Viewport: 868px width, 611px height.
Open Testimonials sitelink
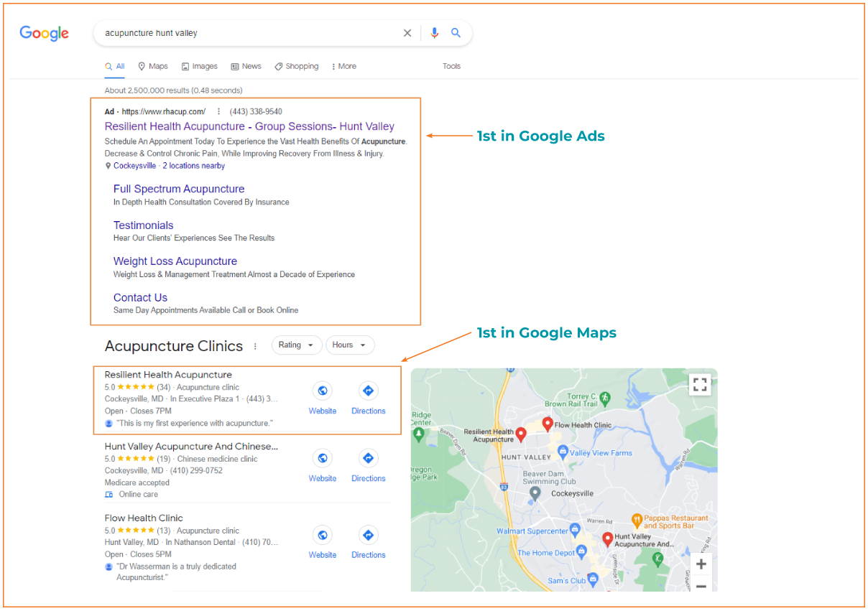143,225
